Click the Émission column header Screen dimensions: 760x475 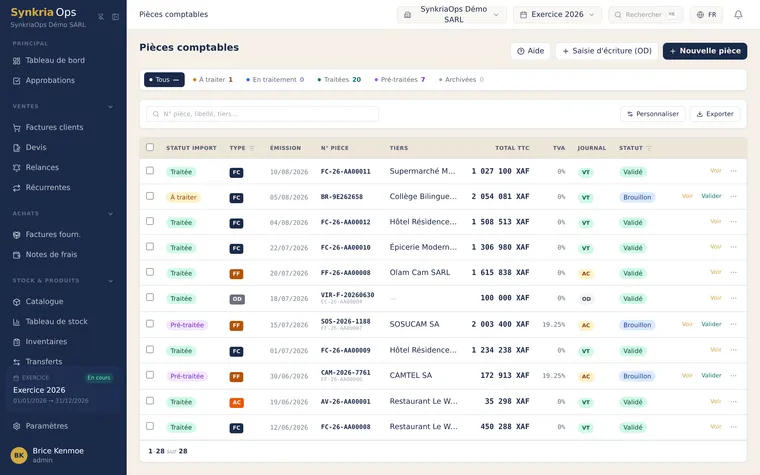click(285, 148)
